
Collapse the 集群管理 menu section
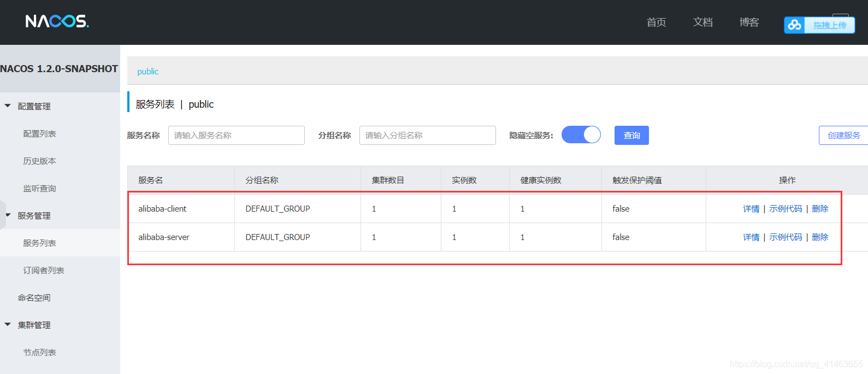pyautogui.click(x=8, y=325)
